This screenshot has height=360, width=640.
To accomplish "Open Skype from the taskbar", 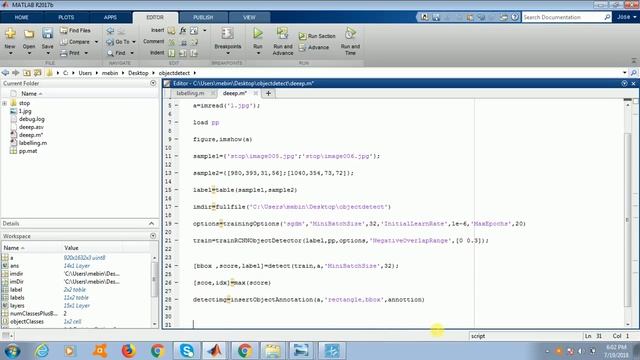I will [187, 351].
